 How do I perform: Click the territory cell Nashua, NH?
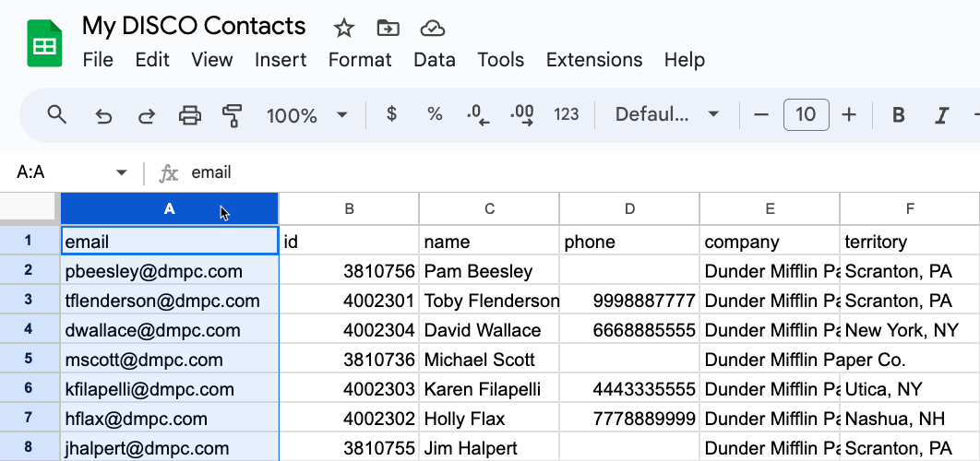910,418
